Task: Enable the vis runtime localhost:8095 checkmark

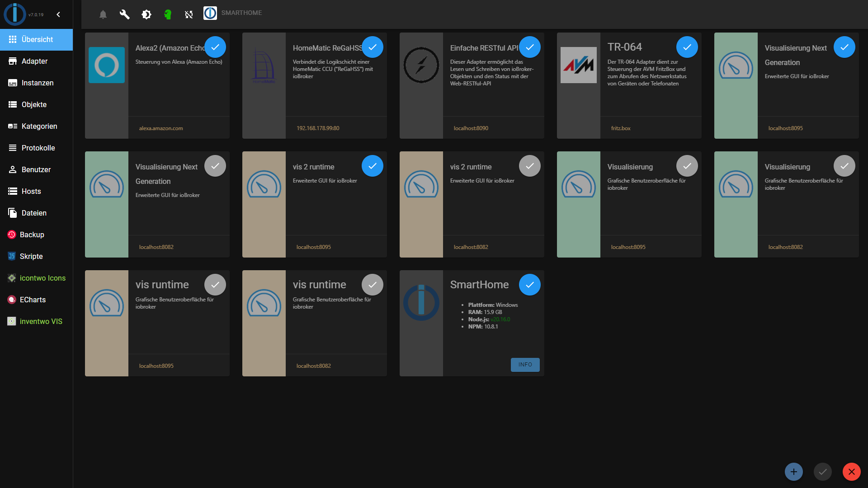Action: coord(215,285)
